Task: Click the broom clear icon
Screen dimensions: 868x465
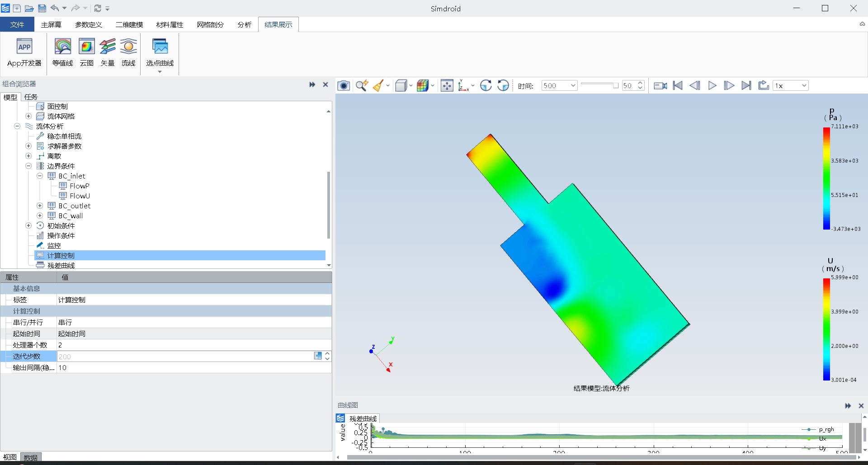Action: click(x=378, y=85)
